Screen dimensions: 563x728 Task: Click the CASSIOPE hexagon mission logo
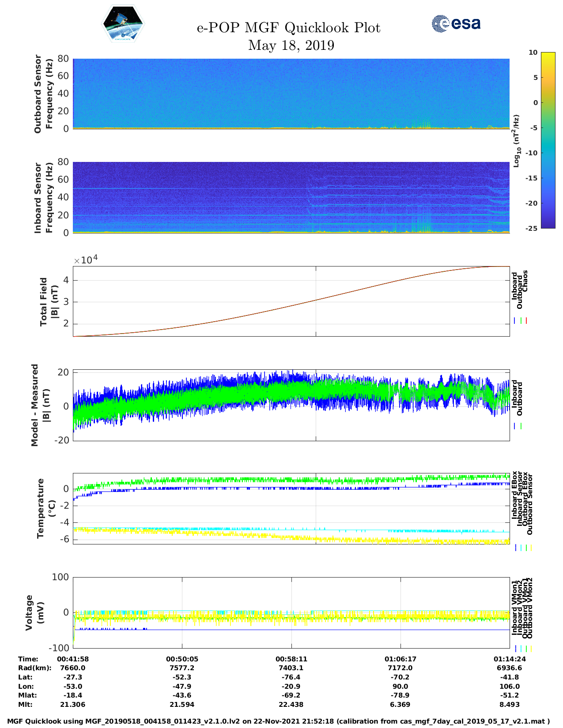point(123,24)
